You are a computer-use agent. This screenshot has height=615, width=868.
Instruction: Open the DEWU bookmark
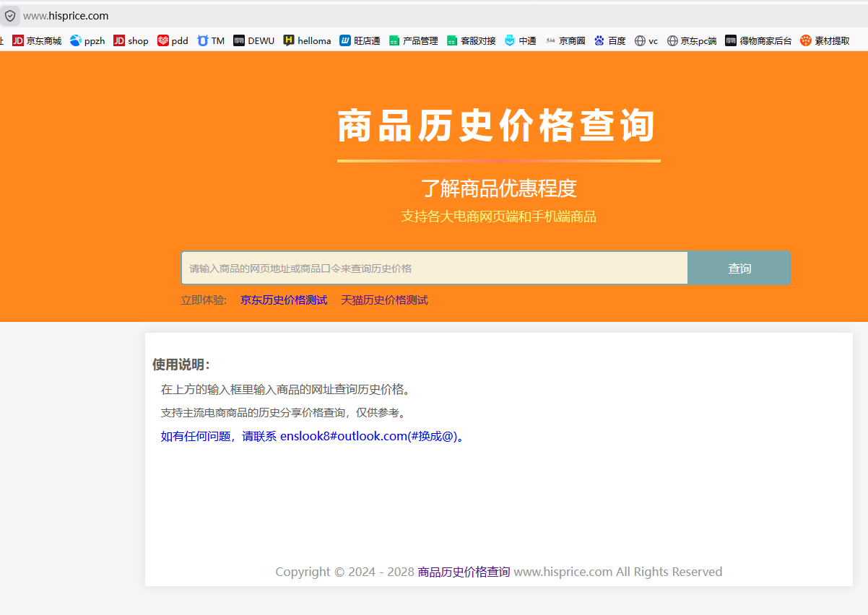(x=253, y=41)
